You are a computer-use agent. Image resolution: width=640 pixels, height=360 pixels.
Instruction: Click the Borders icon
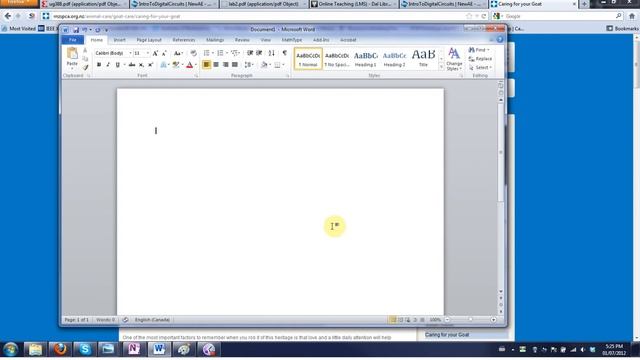tap(277, 64)
